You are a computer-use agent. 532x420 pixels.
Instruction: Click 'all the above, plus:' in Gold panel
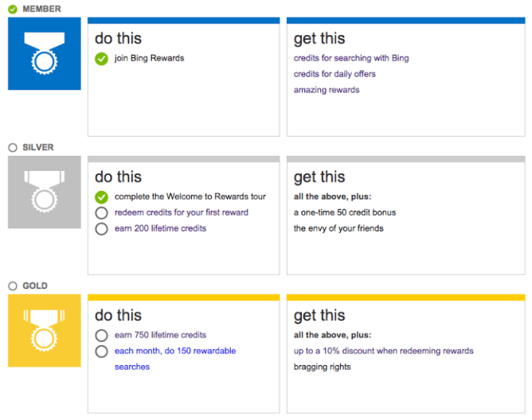pos(333,335)
